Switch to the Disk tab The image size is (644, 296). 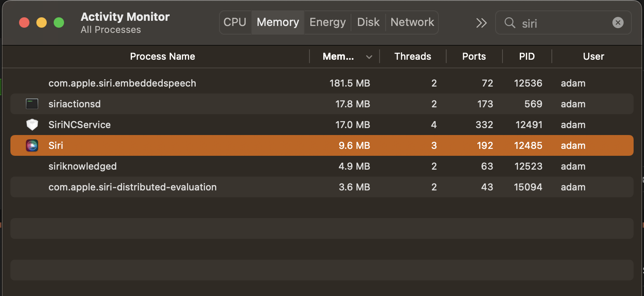[x=368, y=22]
